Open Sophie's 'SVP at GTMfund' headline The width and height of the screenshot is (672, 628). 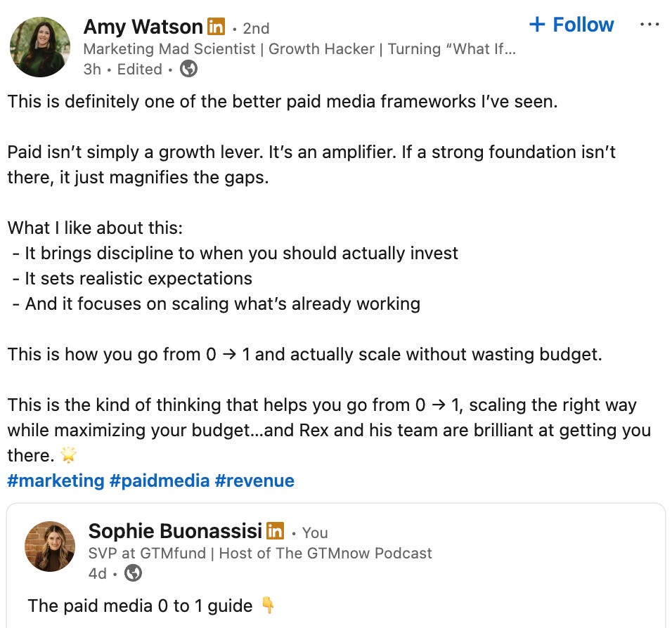(260, 553)
